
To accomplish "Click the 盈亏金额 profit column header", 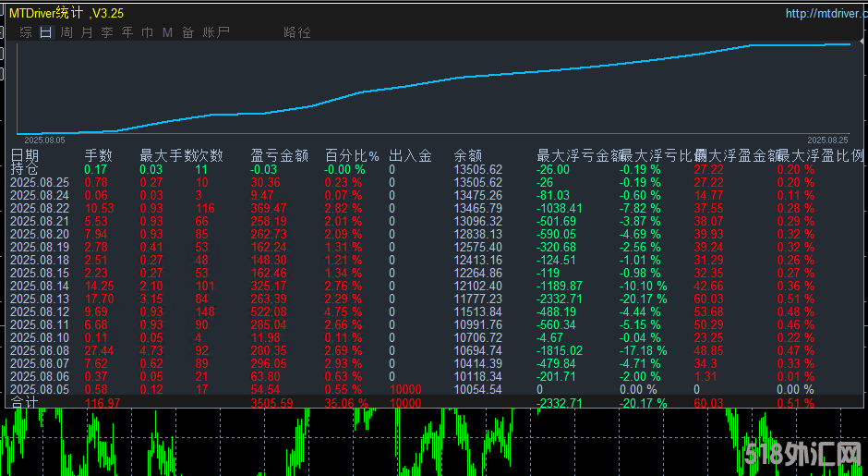I will coord(278,156).
